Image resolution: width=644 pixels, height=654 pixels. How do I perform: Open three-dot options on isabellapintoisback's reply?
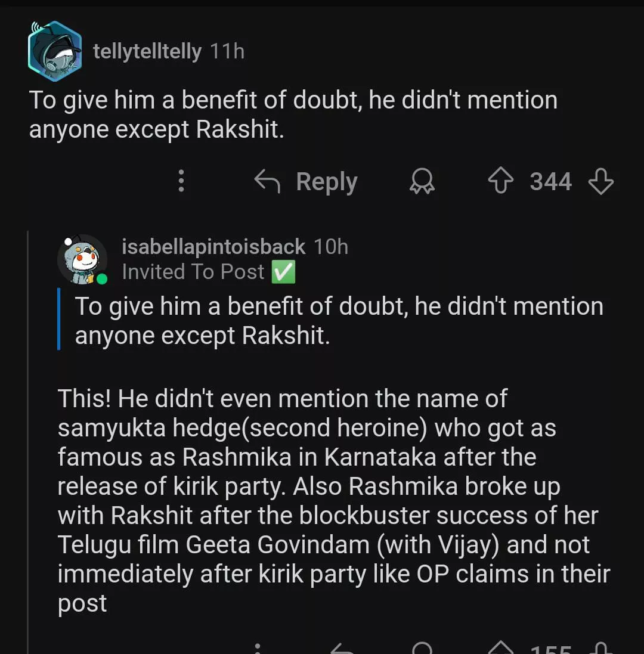click(x=258, y=649)
